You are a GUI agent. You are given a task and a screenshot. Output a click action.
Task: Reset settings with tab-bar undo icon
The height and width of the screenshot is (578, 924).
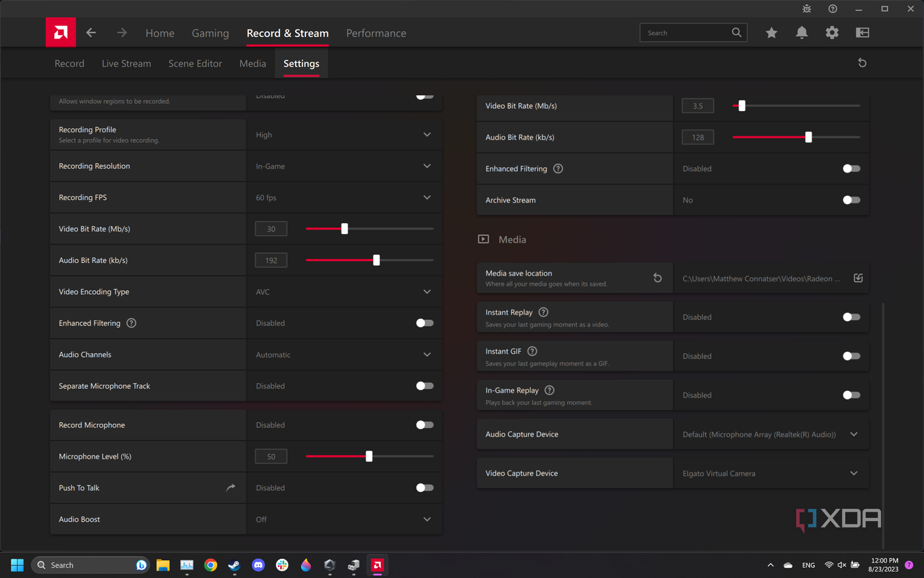[862, 63]
